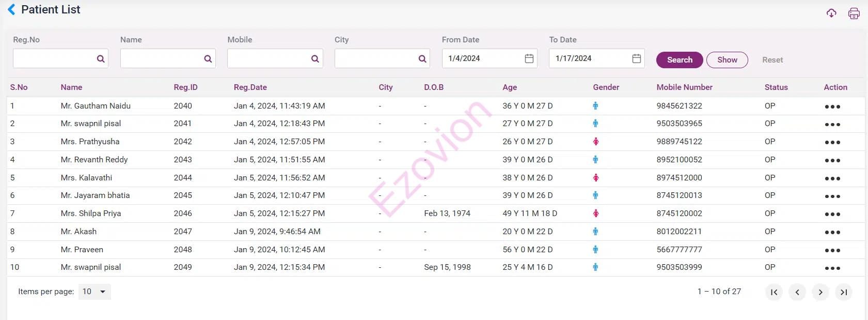Click the Status column header
Screen dimensions: 868x320
pos(776,87)
